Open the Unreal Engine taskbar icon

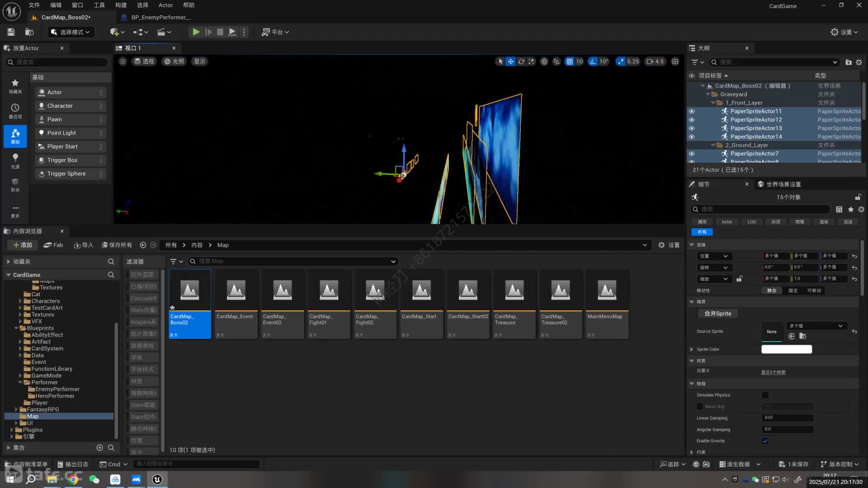point(157,479)
